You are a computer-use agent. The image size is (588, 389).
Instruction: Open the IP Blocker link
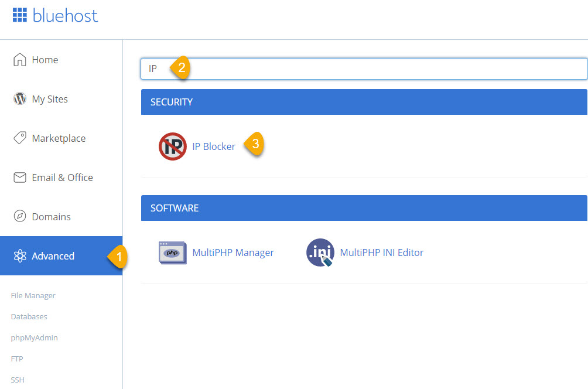[x=214, y=146]
